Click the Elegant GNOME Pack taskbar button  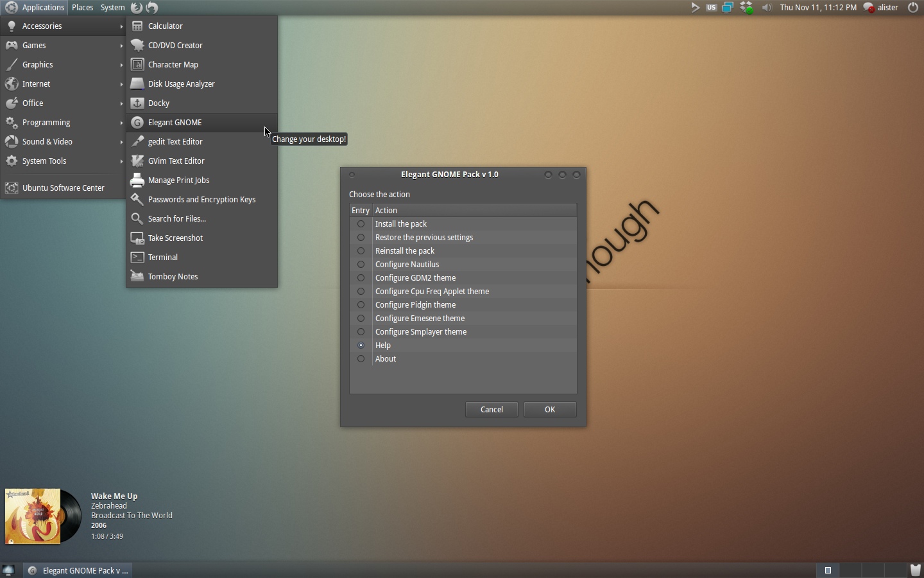coord(78,570)
